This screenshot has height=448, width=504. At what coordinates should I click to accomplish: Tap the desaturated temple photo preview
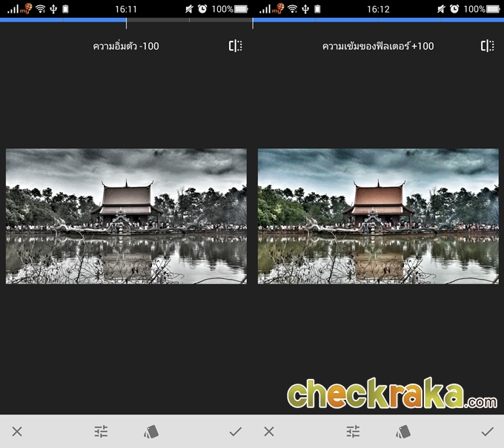click(x=126, y=216)
